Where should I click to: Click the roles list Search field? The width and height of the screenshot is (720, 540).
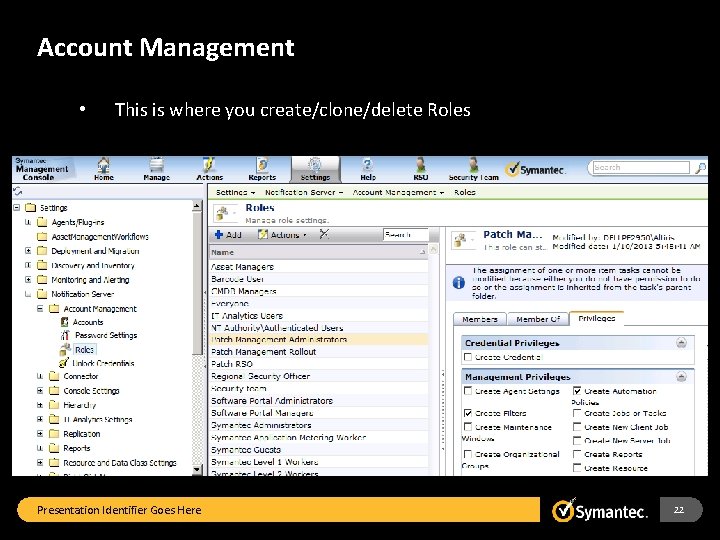(405, 235)
